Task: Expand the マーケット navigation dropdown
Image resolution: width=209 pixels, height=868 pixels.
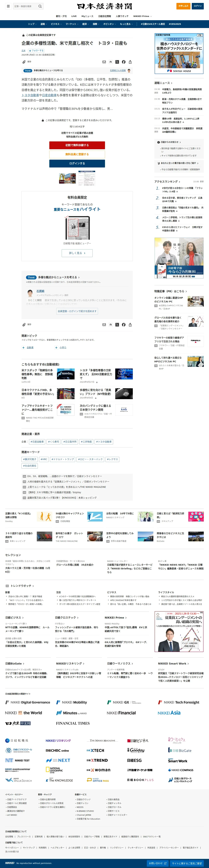Action: pos(72,24)
